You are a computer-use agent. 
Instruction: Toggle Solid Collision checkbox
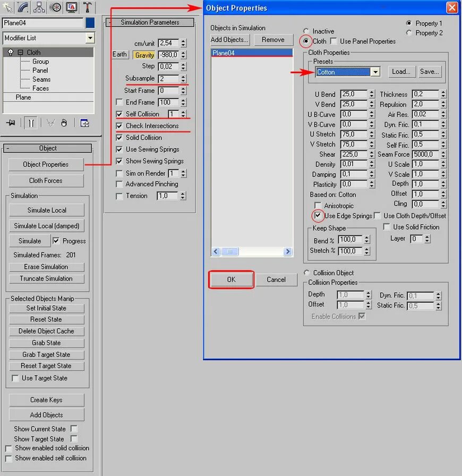click(119, 138)
